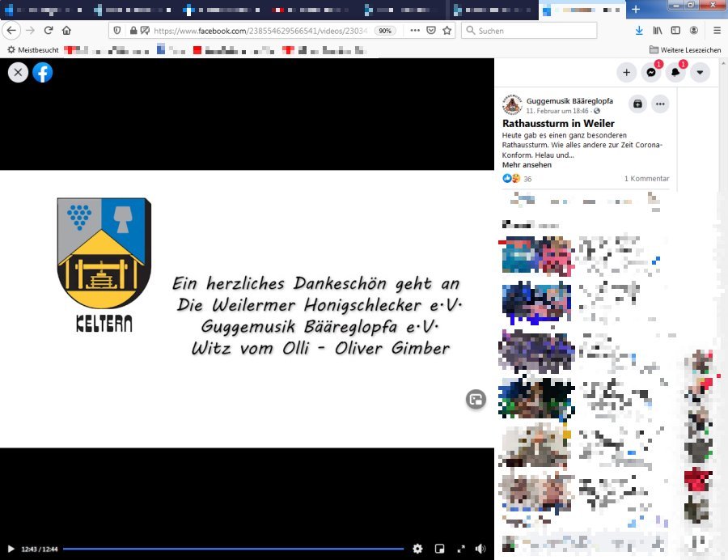Open post options three-dot menu

[x=660, y=104]
